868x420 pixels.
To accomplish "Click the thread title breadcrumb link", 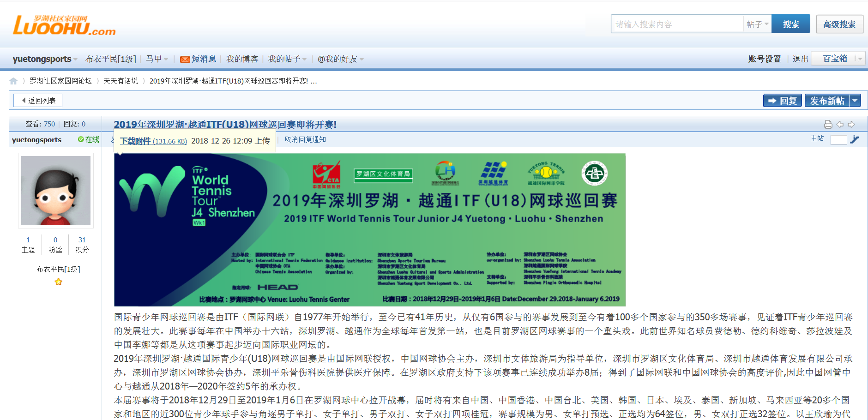I will tap(233, 81).
